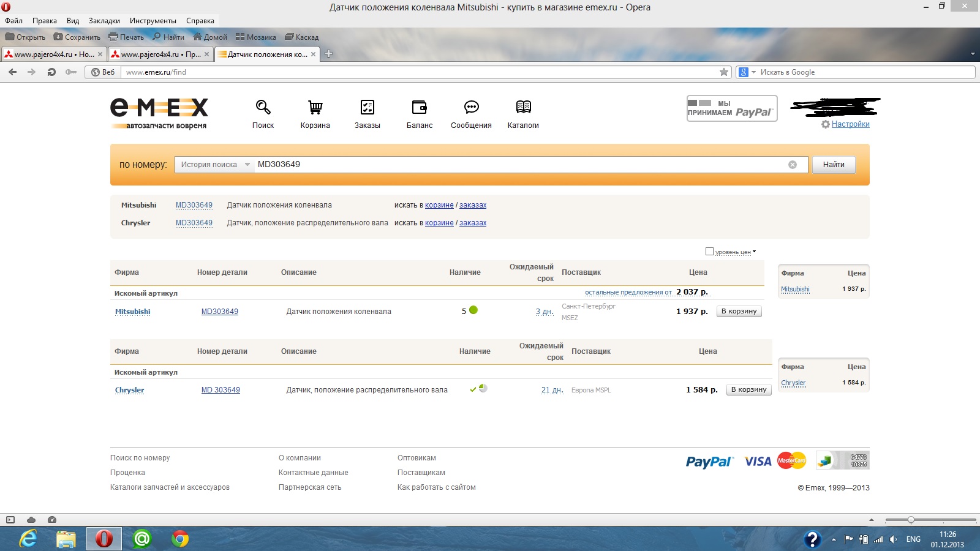Clear the part number search field
This screenshot has height=551, width=980.
pos(792,165)
